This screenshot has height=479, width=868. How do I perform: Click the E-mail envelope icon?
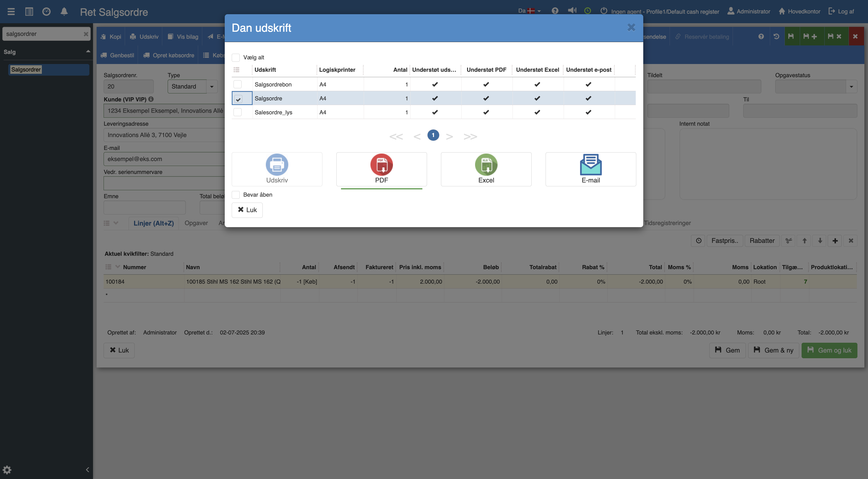point(590,165)
